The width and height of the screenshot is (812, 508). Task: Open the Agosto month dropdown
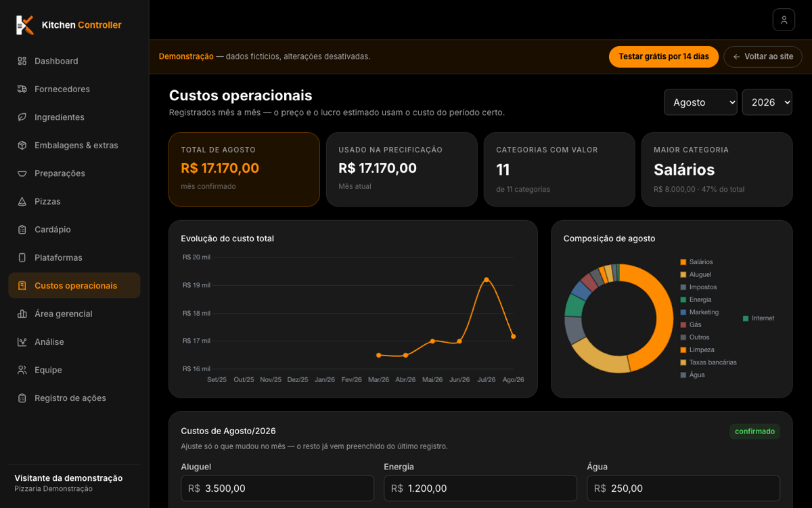point(700,102)
